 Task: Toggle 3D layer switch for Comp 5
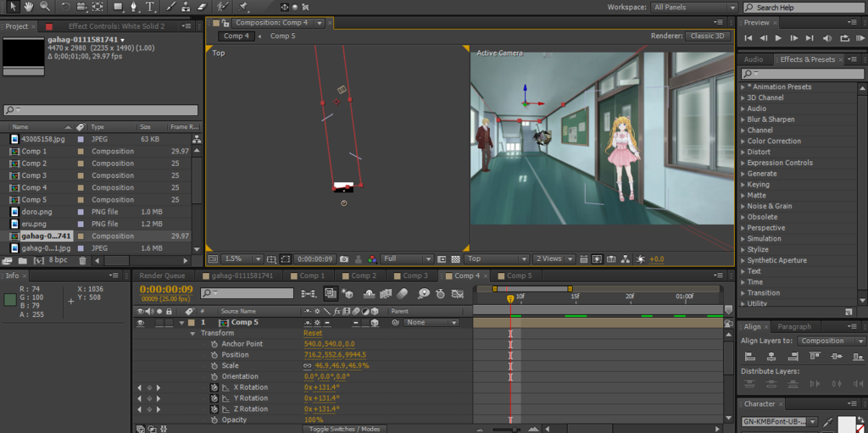click(x=375, y=322)
